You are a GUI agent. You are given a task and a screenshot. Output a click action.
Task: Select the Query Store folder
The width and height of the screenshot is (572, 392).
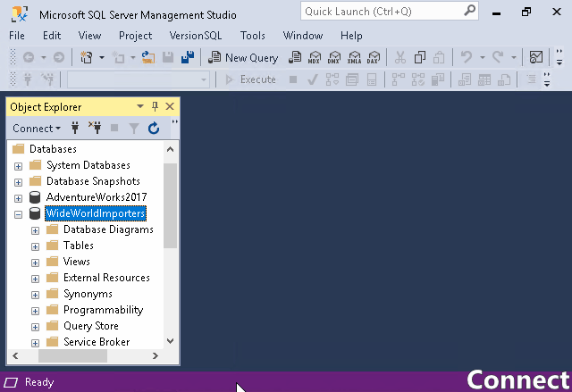point(91,326)
